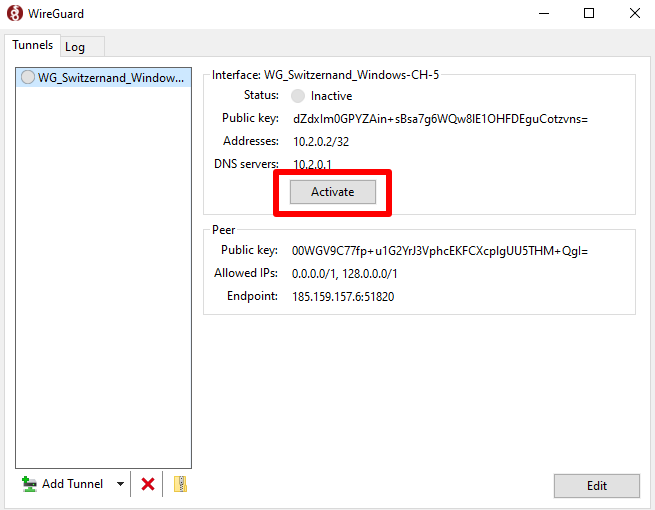
Task: Click peer public key 00WGV9C77fp... value
Action: click(x=439, y=251)
